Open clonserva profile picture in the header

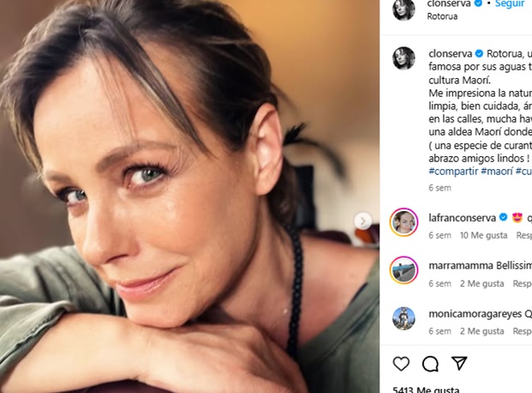coord(404,9)
